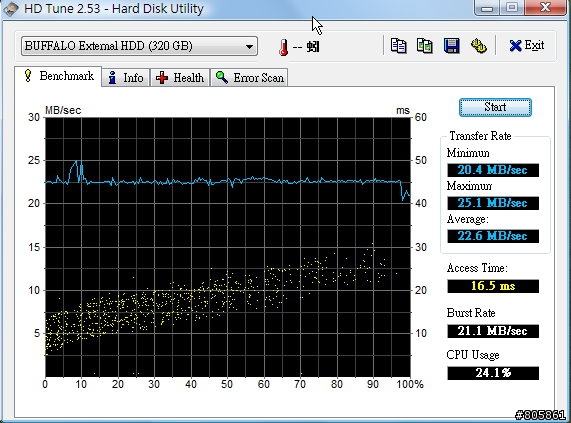The image size is (571, 423).
Task: Click the floppy disk save icon
Action: [452, 46]
